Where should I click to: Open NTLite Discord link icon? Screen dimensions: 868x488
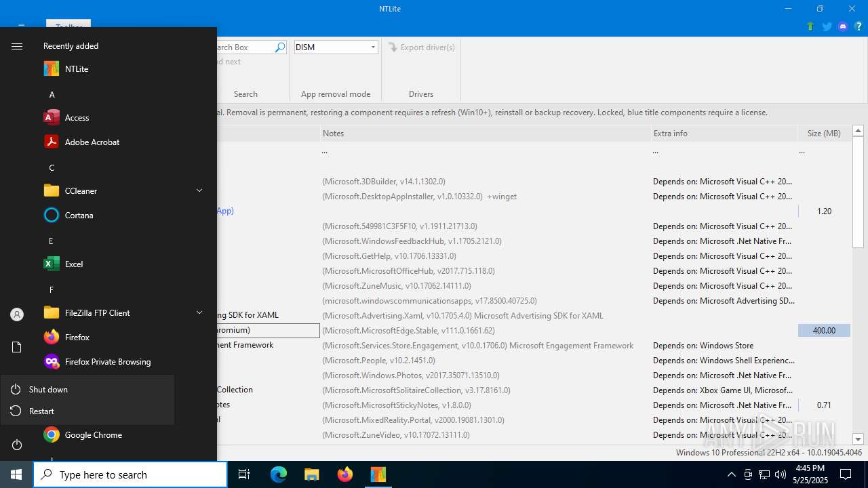tap(843, 26)
